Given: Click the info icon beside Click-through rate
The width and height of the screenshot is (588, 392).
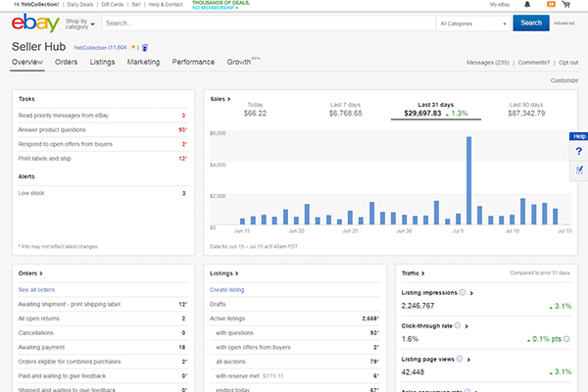Looking at the screenshot, I should (x=458, y=325).
